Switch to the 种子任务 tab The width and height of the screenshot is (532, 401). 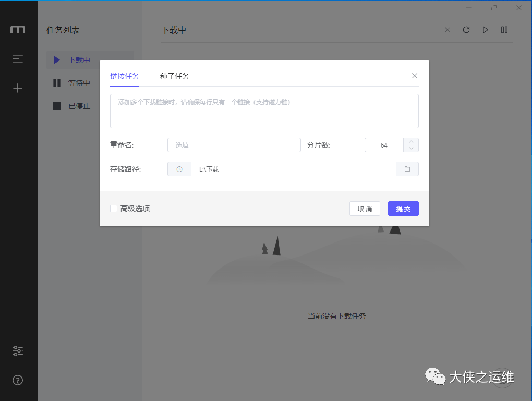[x=174, y=76]
